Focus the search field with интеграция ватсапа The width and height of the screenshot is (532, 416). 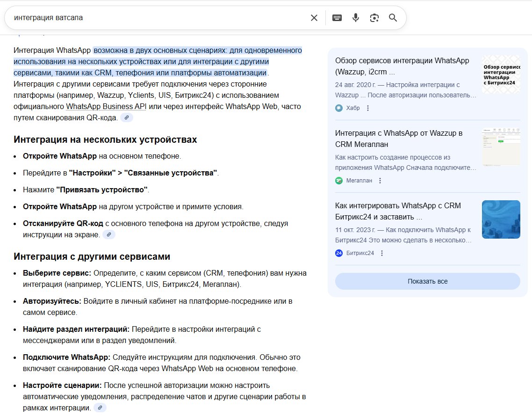tap(154, 18)
